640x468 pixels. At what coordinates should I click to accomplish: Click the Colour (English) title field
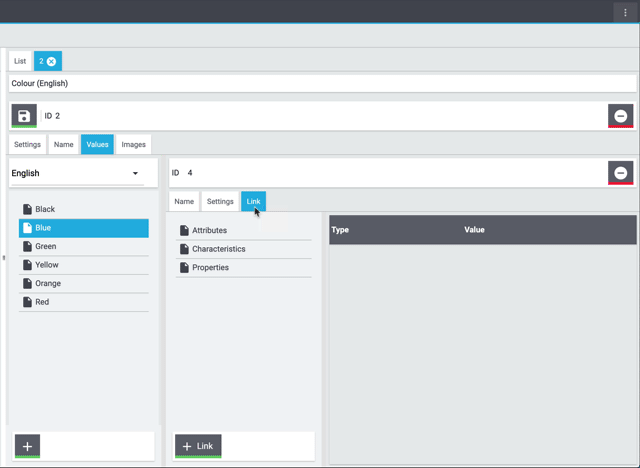pyautogui.click(x=322, y=84)
